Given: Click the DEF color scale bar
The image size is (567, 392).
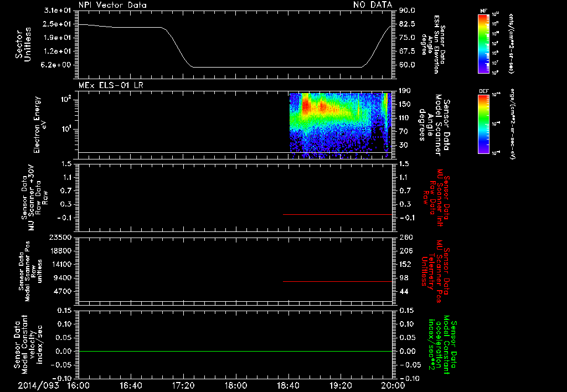Looking at the screenshot, I should tap(484, 124).
